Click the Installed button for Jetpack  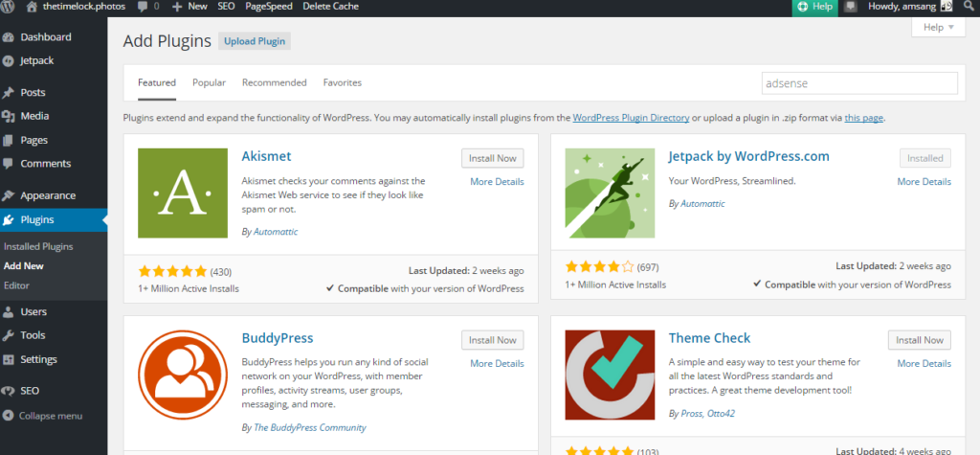click(x=925, y=158)
